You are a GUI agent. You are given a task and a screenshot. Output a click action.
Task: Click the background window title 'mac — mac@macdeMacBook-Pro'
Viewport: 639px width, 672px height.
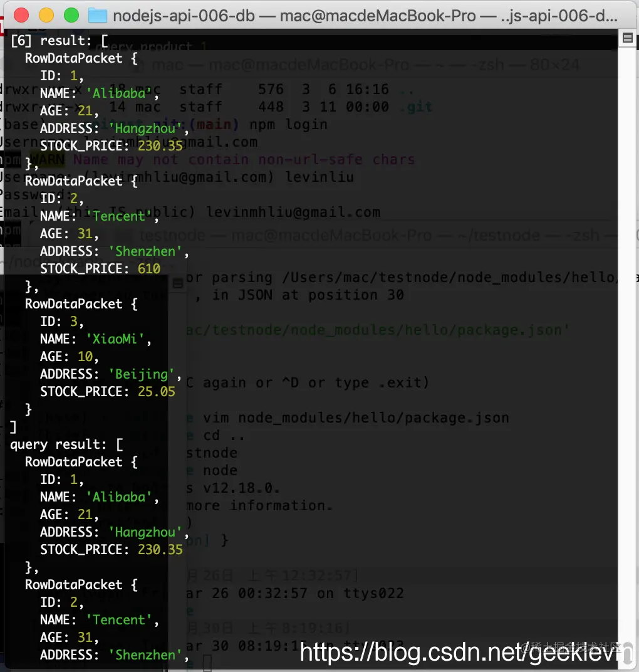point(281,65)
